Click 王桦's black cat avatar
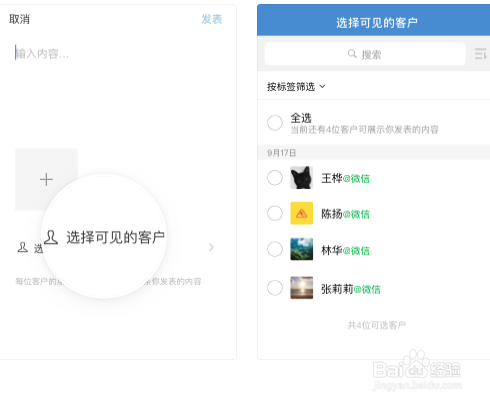The width and height of the screenshot is (490, 403). (302, 178)
